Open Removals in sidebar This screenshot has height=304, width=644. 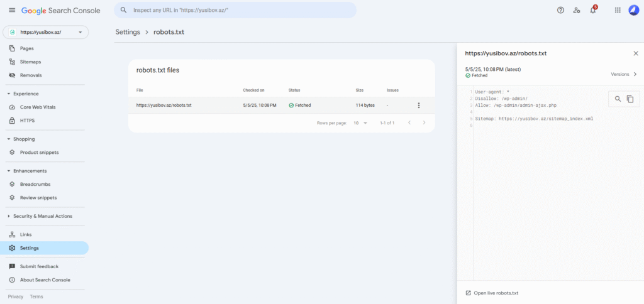(x=31, y=75)
